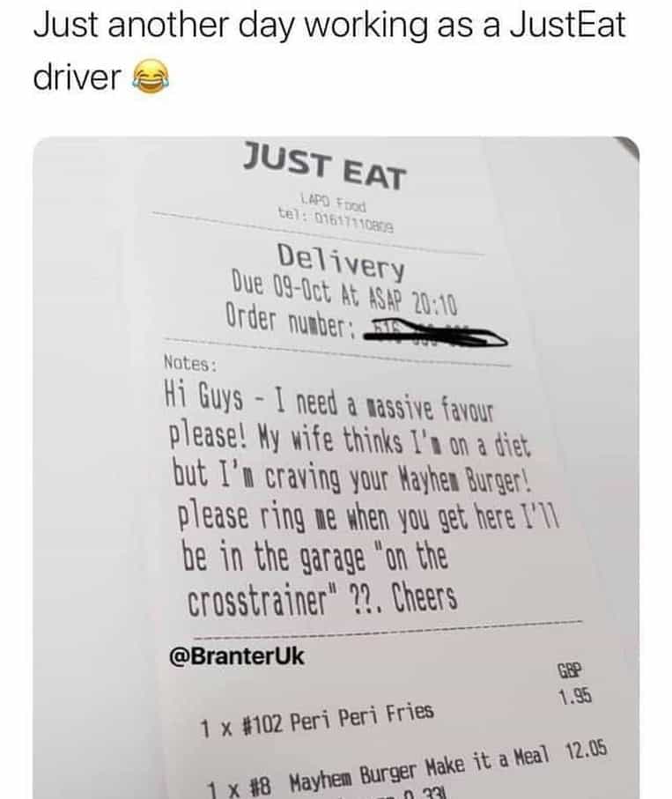Click the #102 Peri Peri Fries item
The height and width of the screenshot is (799, 672).
point(317,718)
